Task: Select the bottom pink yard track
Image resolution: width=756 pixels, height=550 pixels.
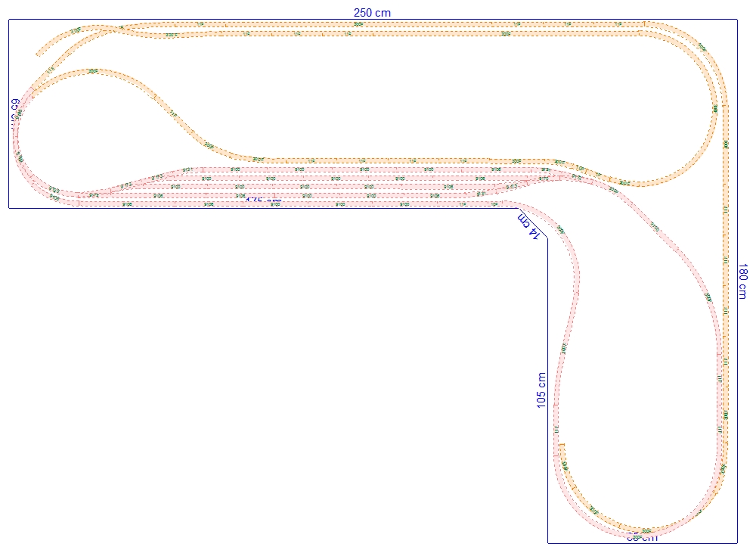Action: (x=302, y=203)
